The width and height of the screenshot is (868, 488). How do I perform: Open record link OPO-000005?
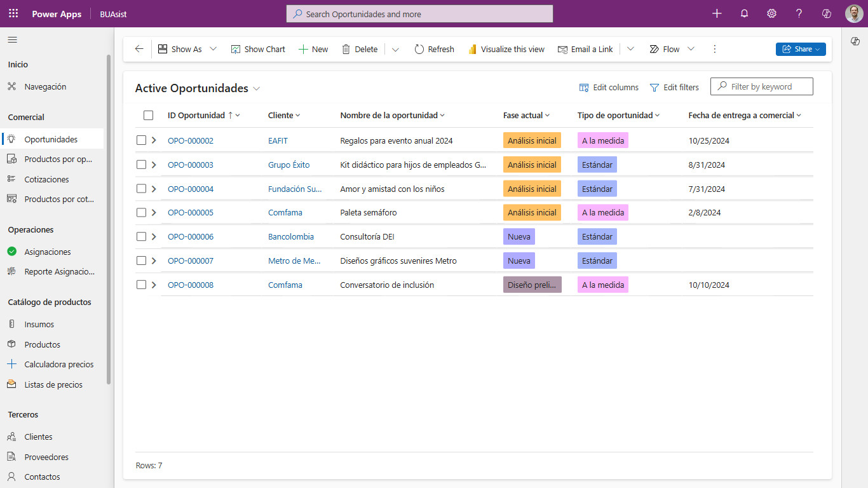click(191, 212)
